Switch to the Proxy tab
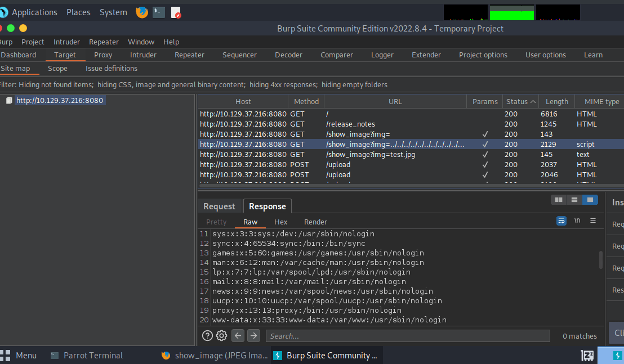Image resolution: width=624 pixels, height=364 pixels. tap(103, 55)
